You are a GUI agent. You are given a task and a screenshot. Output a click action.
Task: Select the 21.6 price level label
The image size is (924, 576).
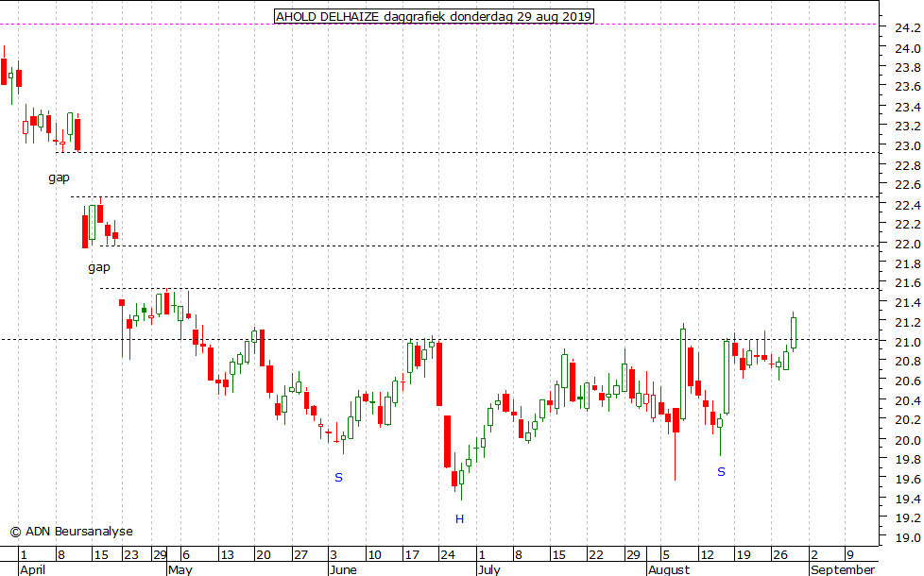pyautogui.click(x=908, y=283)
